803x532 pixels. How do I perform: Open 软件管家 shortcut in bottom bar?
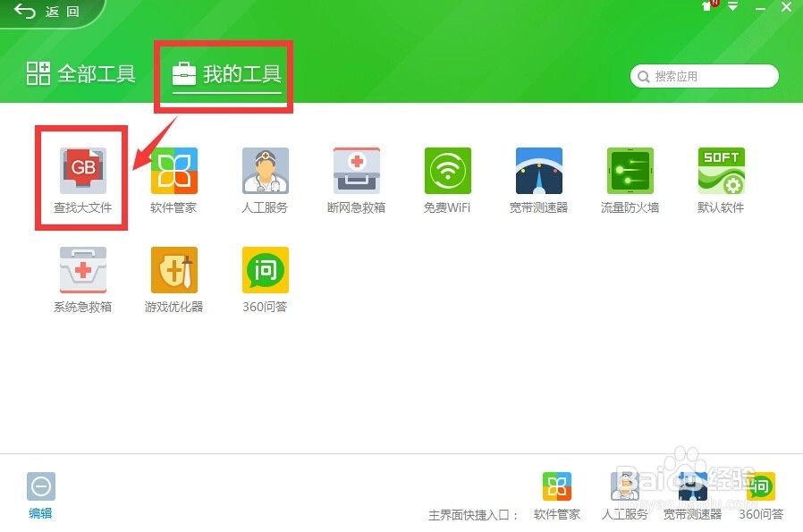557,495
